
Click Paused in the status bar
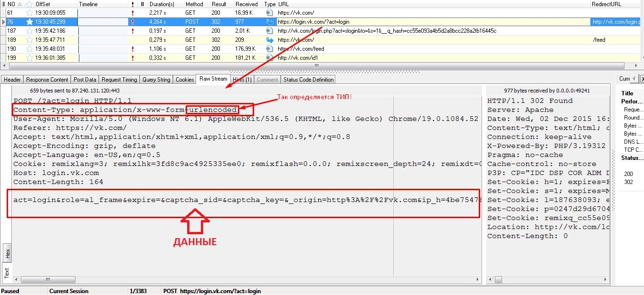[x=10, y=291]
